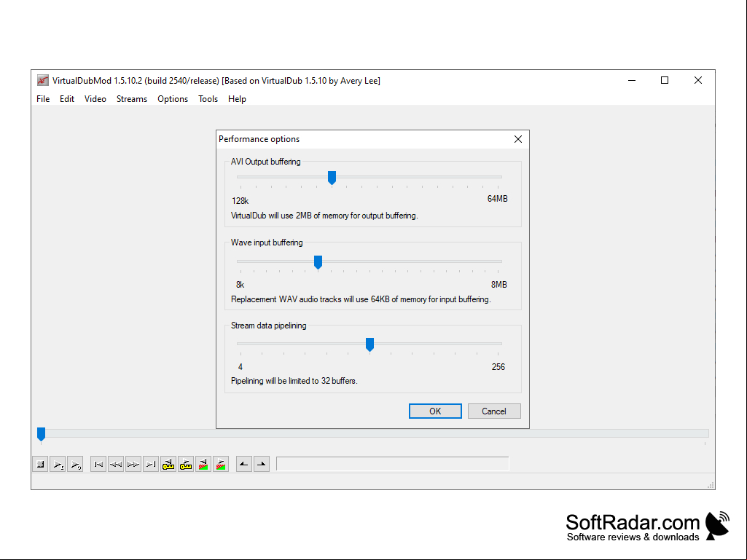Click the 4 label of pipelining slider
Screen dimensions: 747x560
pyautogui.click(x=240, y=367)
